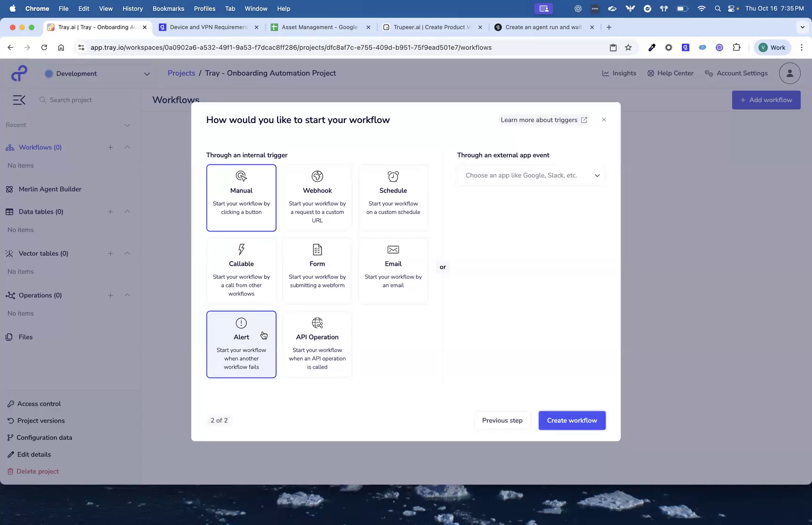Click the Create workflow button
812x525 pixels.
pyautogui.click(x=571, y=420)
